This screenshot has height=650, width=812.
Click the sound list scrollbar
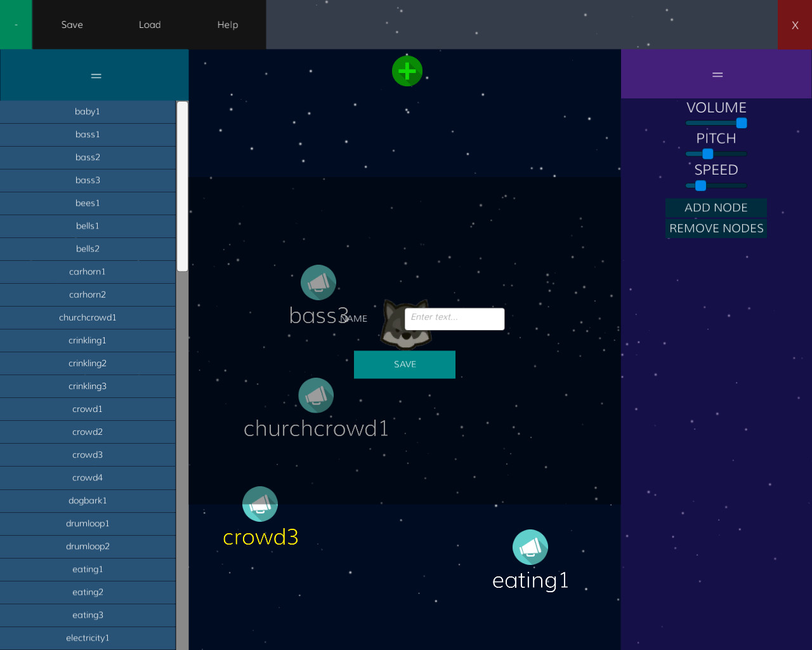click(183, 184)
